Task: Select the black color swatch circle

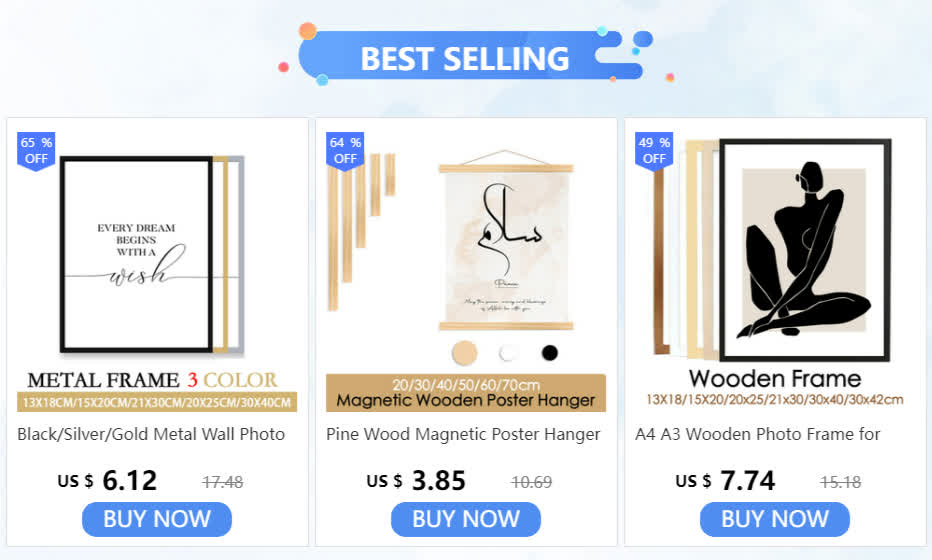Action: tap(550, 353)
